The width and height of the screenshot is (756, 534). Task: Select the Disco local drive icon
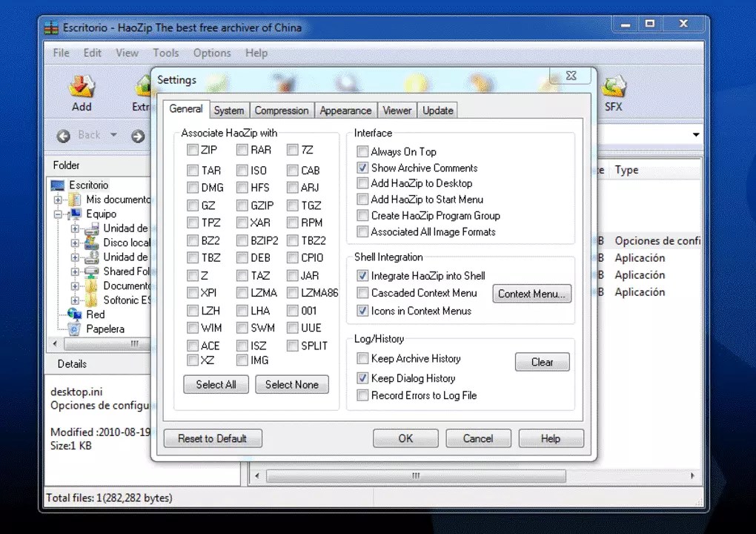pyautogui.click(x=92, y=243)
